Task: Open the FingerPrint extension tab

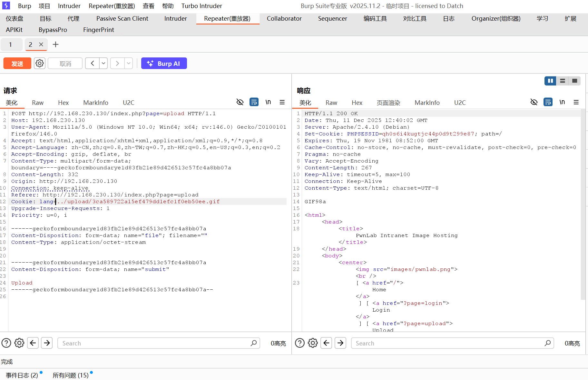Action: click(99, 30)
